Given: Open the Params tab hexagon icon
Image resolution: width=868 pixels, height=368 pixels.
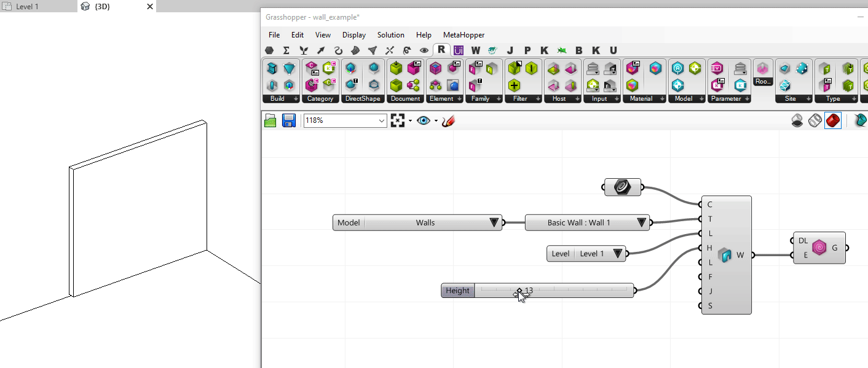Looking at the screenshot, I should pyautogui.click(x=269, y=50).
